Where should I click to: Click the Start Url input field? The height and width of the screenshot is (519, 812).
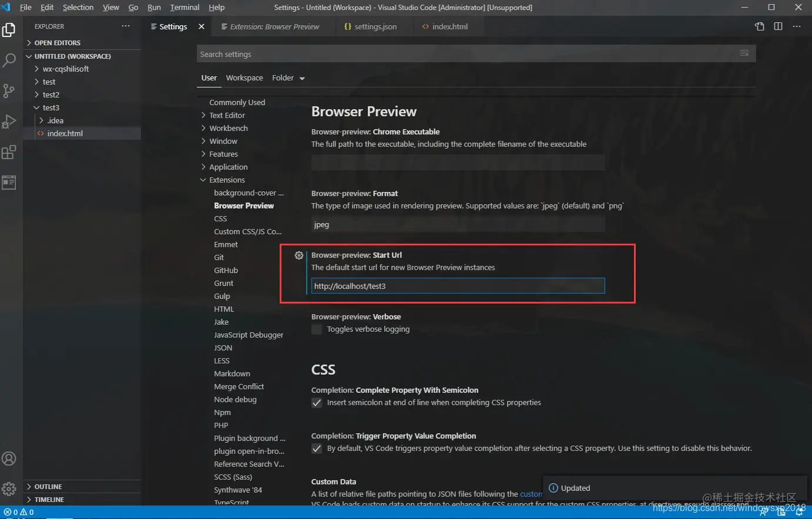[458, 286]
